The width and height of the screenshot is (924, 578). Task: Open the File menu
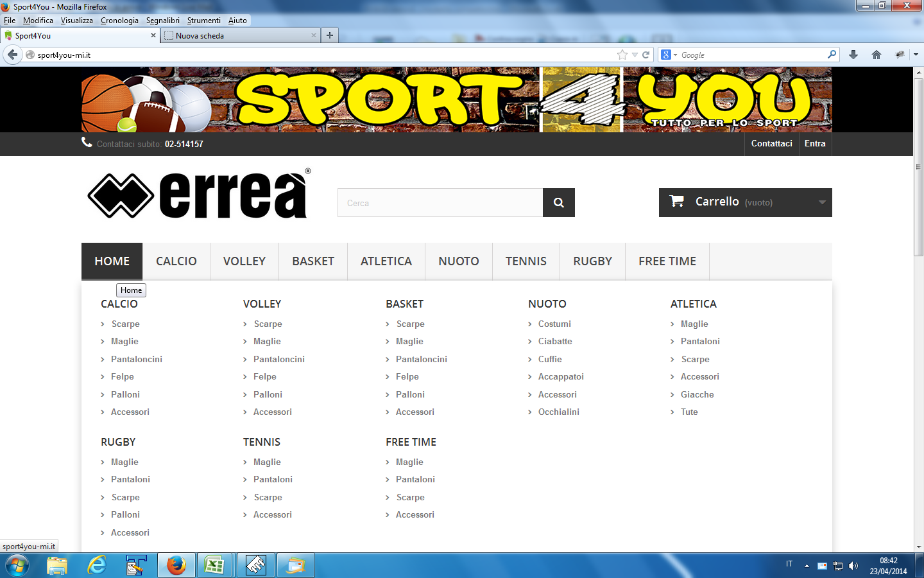(10, 21)
